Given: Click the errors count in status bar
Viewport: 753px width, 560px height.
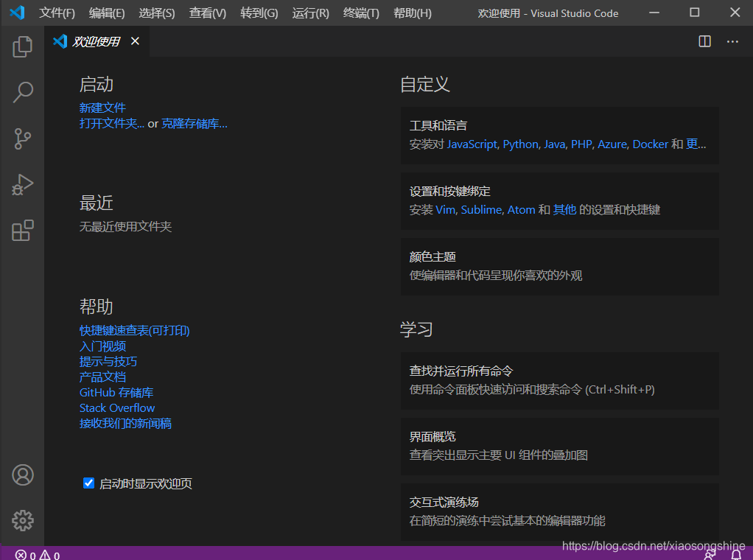Looking at the screenshot, I should [x=25, y=555].
